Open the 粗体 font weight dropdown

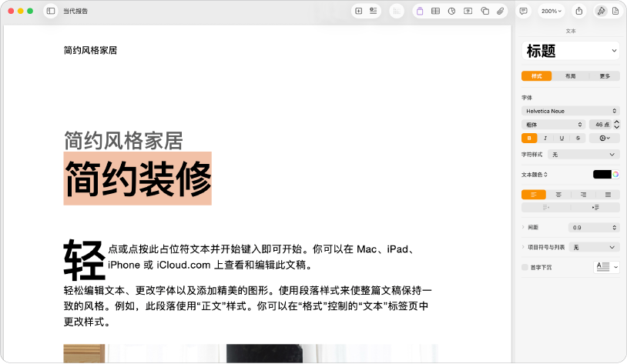coord(553,125)
